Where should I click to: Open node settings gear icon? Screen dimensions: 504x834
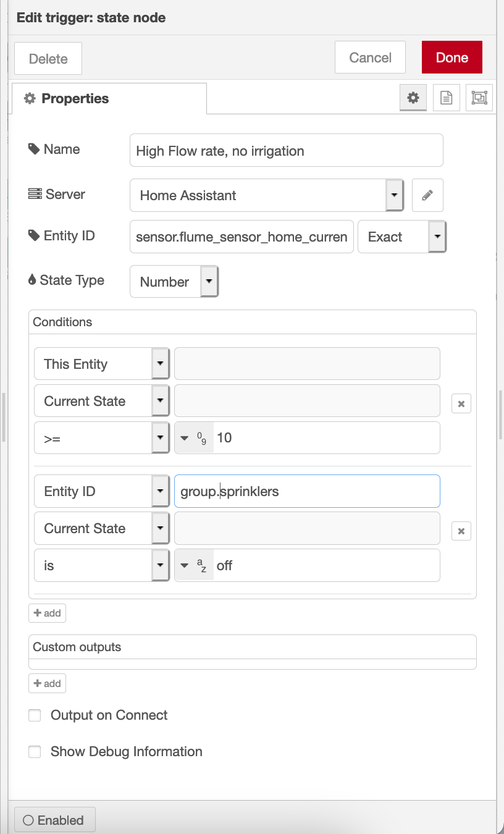click(x=413, y=98)
